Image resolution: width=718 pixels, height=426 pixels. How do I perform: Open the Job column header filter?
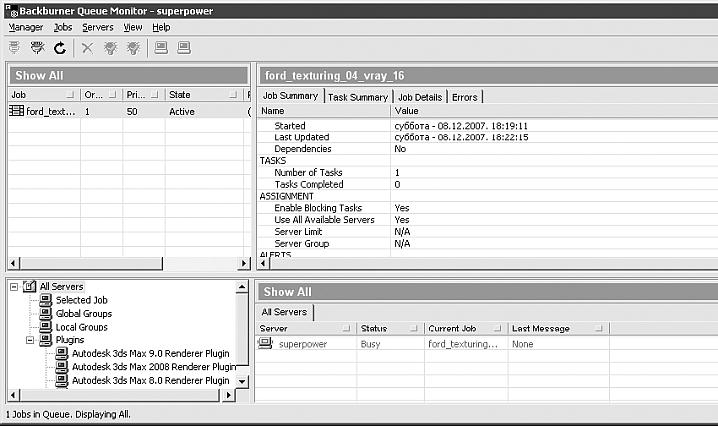[x=70, y=95]
